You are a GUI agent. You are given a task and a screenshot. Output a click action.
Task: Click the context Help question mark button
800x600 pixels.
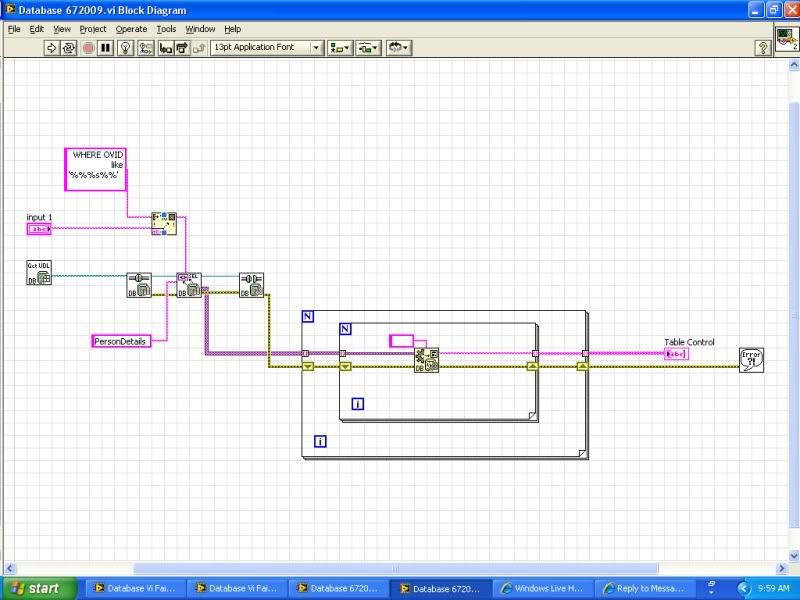pos(763,47)
